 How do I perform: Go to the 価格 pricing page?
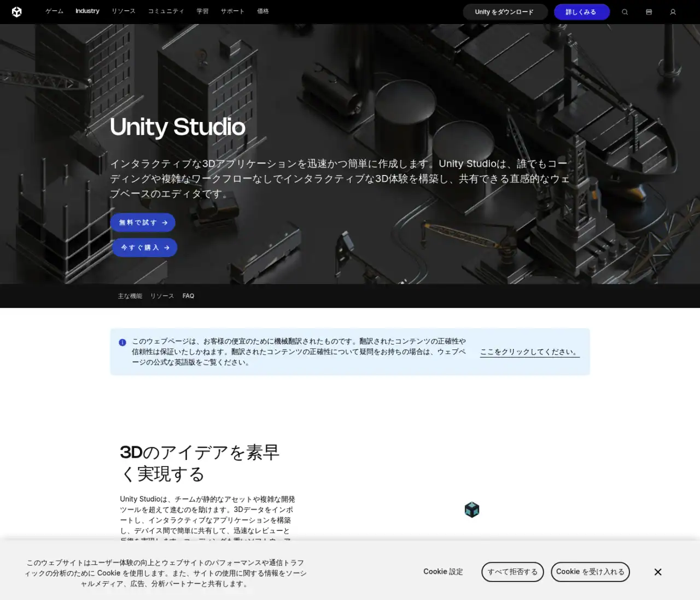[263, 11]
